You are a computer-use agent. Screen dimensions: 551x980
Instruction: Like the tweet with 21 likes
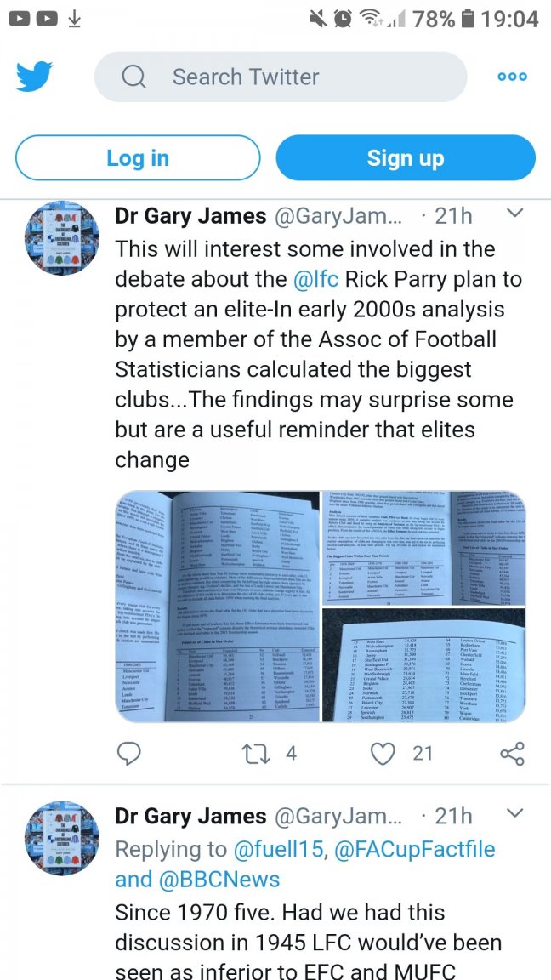pos(384,753)
